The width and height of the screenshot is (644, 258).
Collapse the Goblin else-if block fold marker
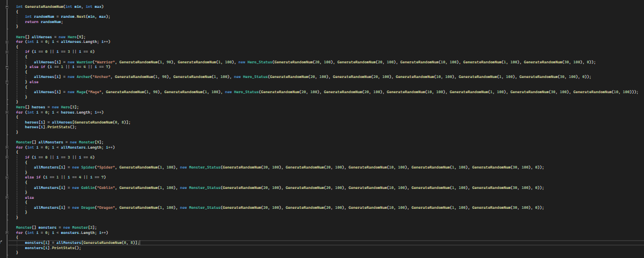7,177
